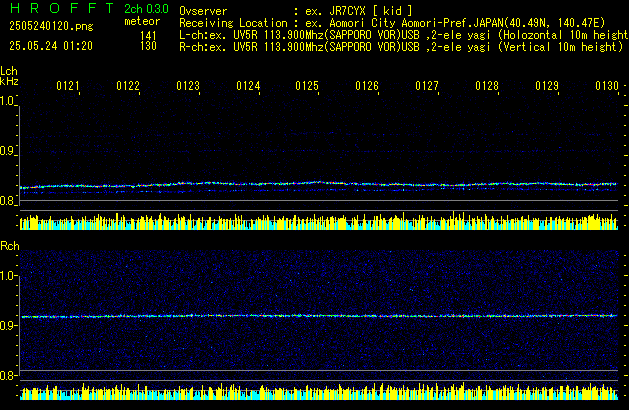Click the Rch carrier signal trace
The height and width of the screenshot is (410, 629).
(x=319, y=316)
